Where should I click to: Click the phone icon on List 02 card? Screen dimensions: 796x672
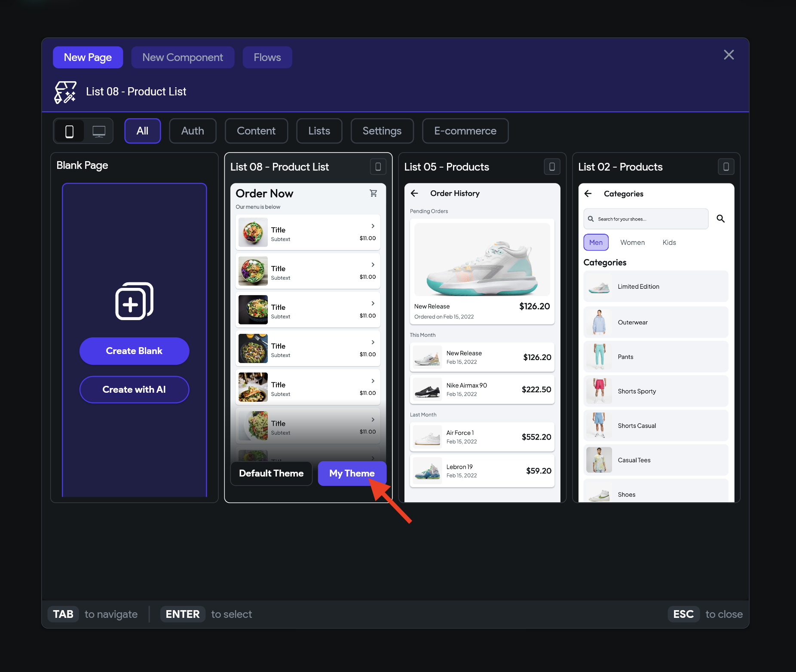(726, 167)
